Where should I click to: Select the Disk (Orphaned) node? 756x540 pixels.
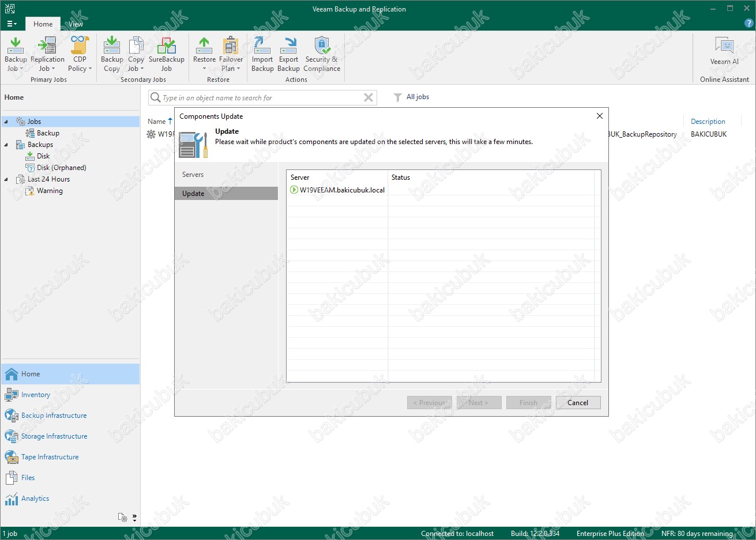click(x=61, y=168)
